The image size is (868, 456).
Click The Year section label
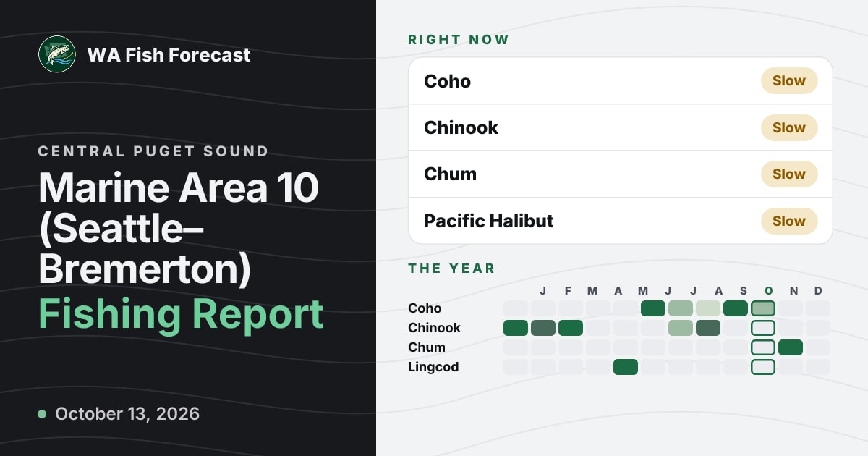tap(451, 269)
